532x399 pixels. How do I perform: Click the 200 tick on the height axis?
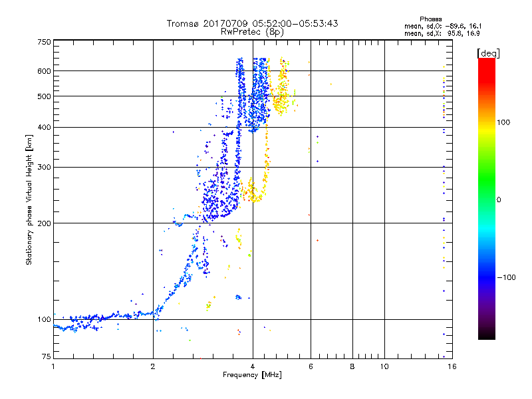44,223
